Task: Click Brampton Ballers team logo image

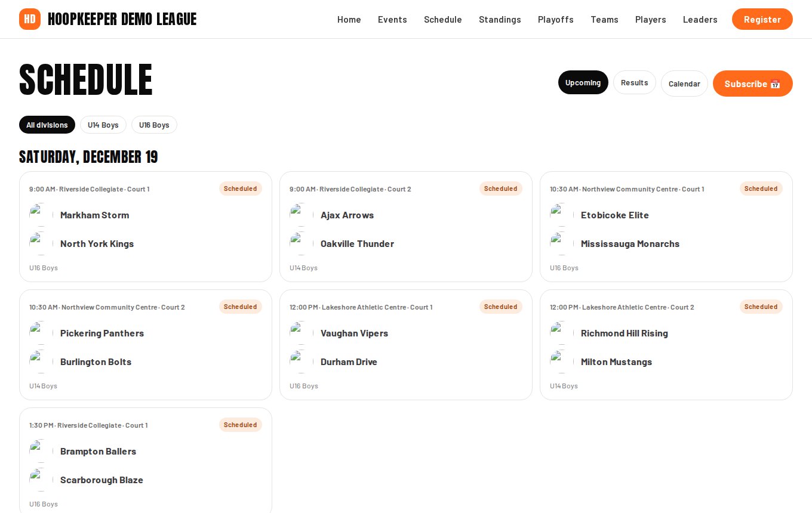Action: (41, 451)
